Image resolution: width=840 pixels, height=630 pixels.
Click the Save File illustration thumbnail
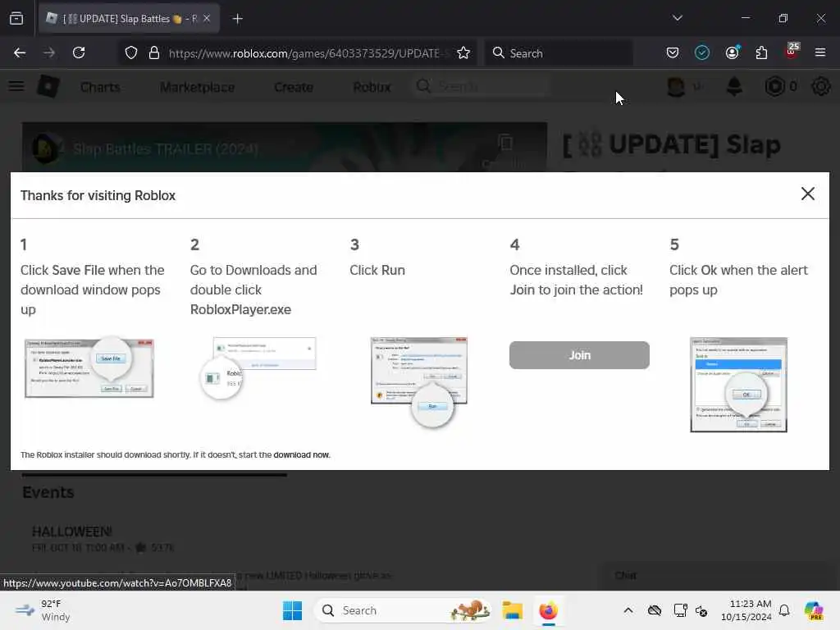[x=89, y=367]
